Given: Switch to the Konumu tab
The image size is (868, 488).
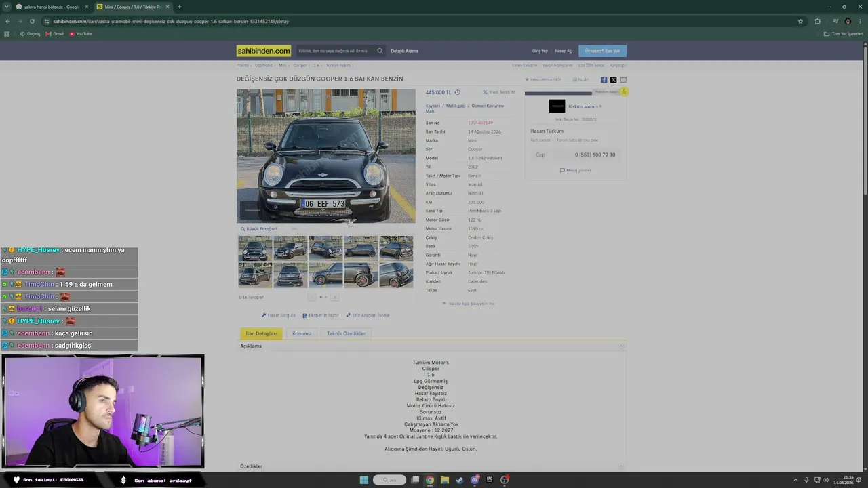Looking at the screenshot, I should (302, 333).
